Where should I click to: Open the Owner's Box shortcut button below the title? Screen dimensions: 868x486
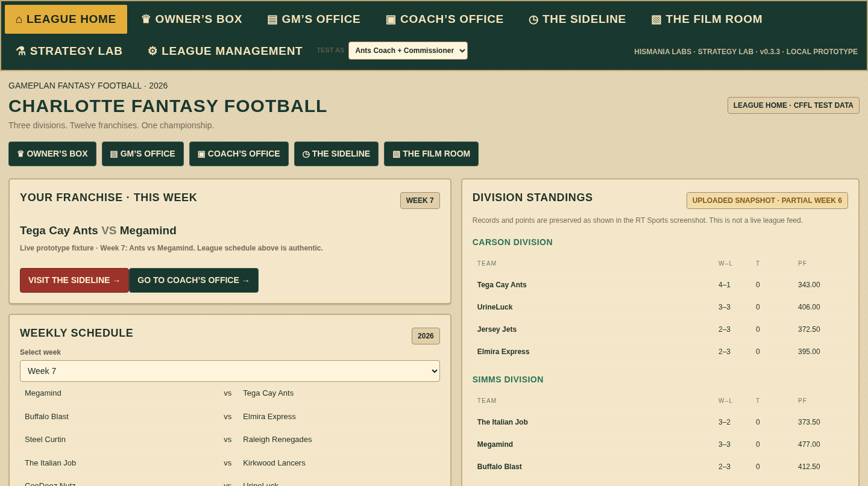coord(52,154)
